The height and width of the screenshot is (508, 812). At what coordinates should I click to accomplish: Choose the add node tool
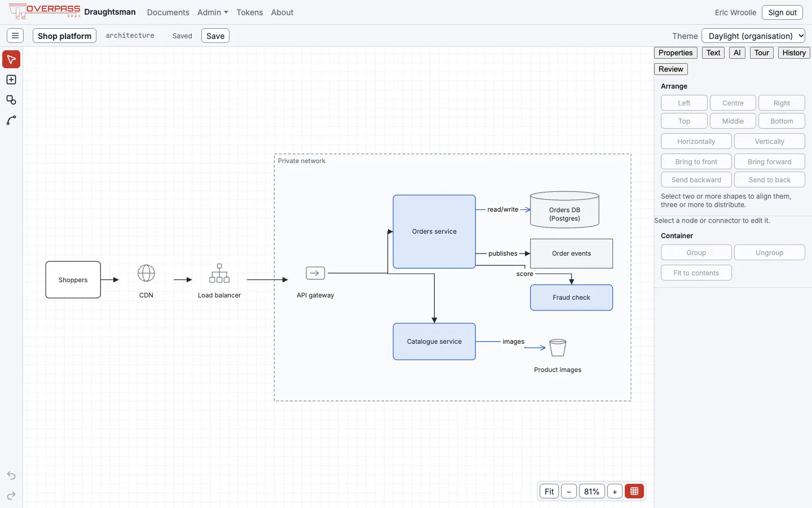[x=11, y=80]
